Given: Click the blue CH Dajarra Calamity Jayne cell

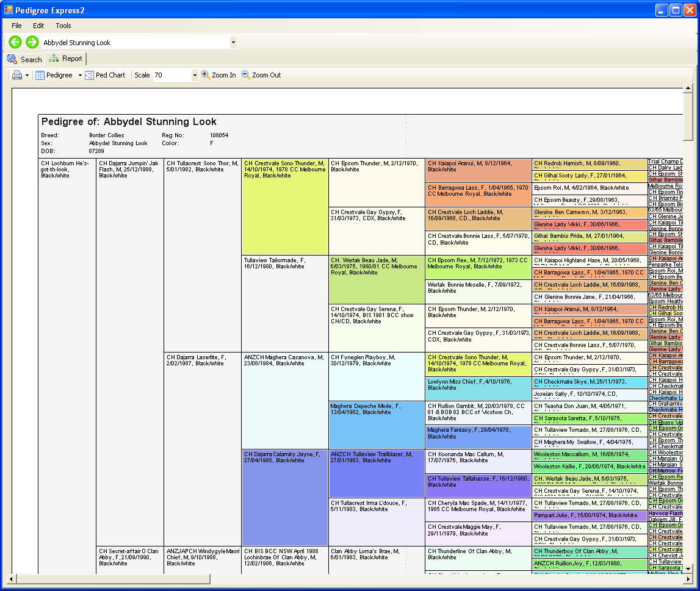Looking at the screenshot, I should coord(285,498).
